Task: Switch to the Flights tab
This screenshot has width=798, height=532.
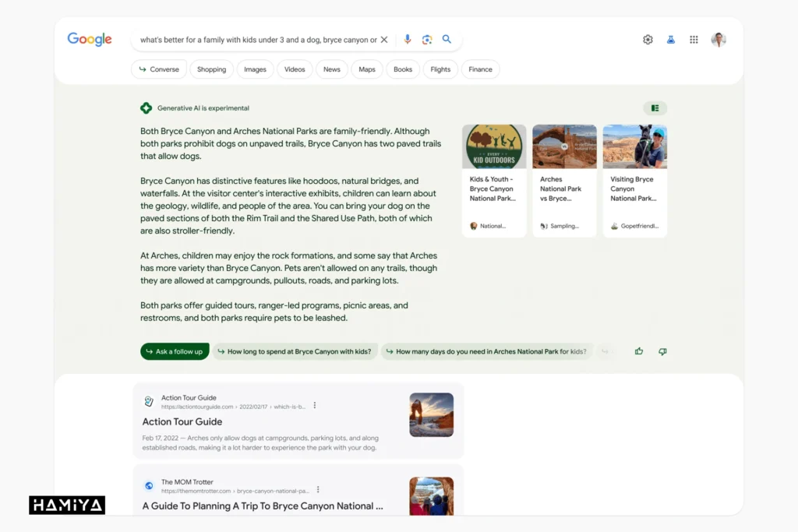Action: (440, 69)
